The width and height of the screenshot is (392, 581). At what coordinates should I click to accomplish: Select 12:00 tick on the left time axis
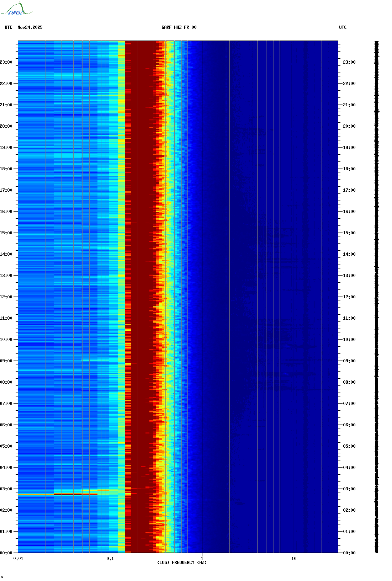pyautogui.click(x=6, y=297)
